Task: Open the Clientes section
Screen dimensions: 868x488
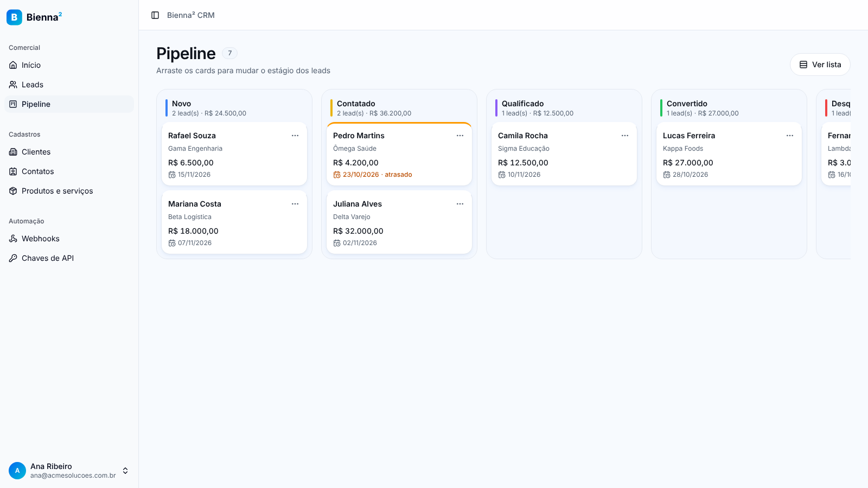Action: pos(69,152)
